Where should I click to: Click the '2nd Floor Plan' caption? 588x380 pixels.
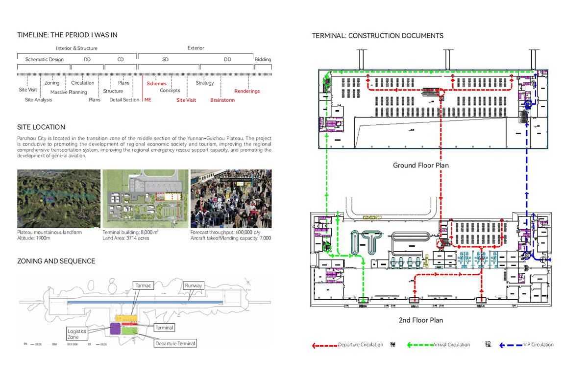[x=421, y=320]
